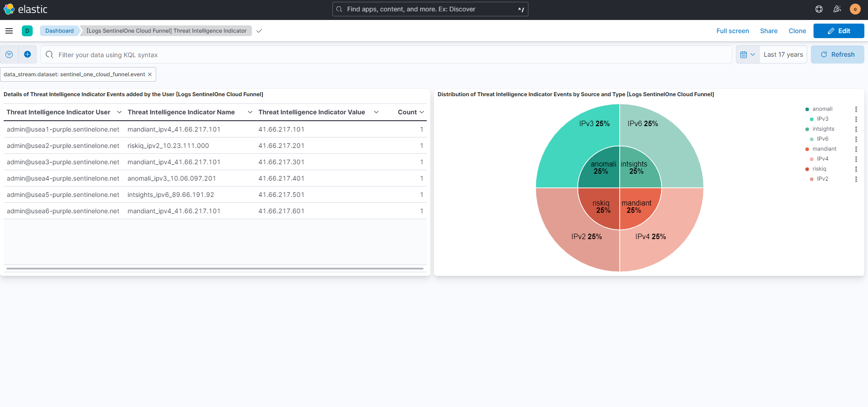Select cell intsights_ipv6_89.66.191.92
The height and width of the screenshot is (407, 868).
[171, 195]
